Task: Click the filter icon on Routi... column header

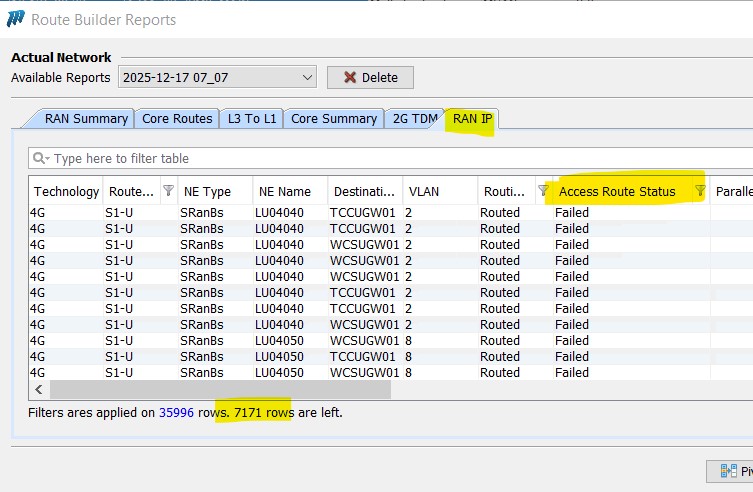Action: point(543,191)
